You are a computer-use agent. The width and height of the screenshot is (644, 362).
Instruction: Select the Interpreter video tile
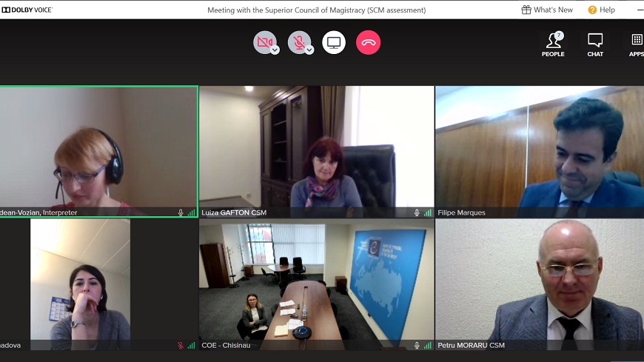[x=98, y=151]
